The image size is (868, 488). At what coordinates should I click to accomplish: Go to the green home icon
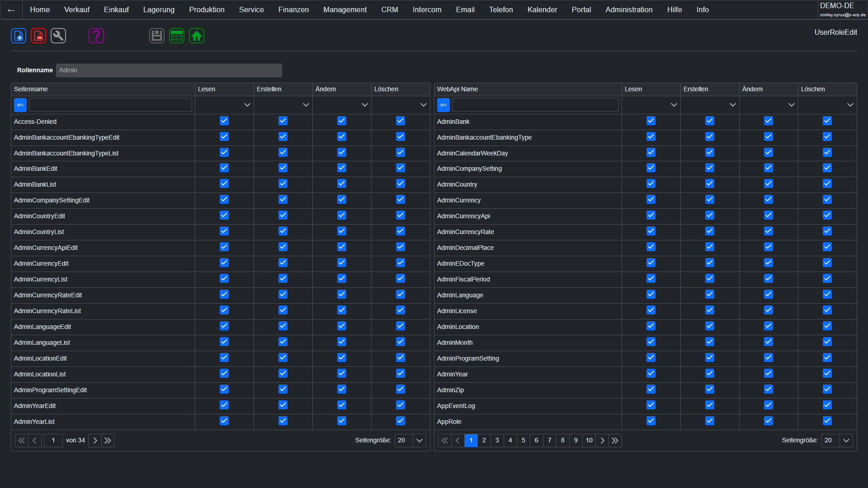197,36
